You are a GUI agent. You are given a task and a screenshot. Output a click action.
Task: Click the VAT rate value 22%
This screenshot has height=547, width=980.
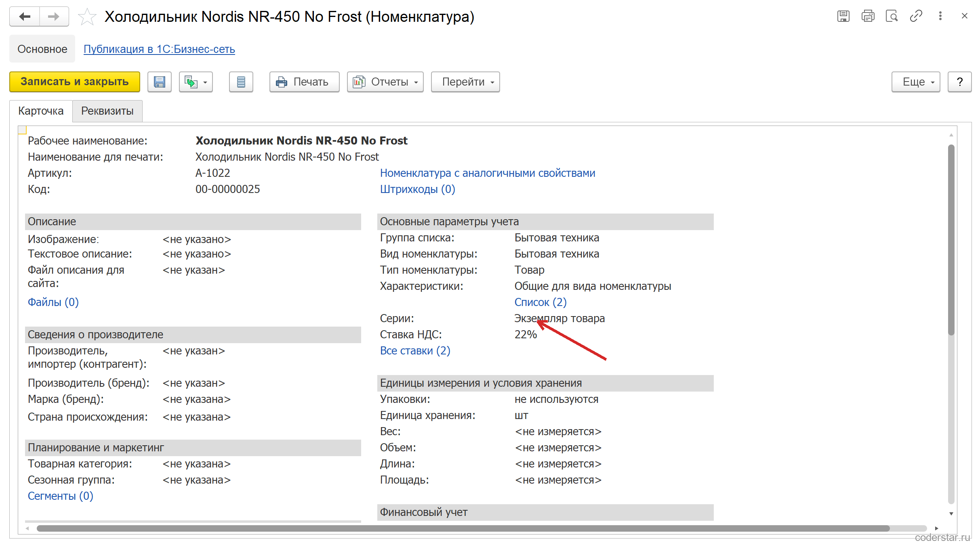(526, 335)
